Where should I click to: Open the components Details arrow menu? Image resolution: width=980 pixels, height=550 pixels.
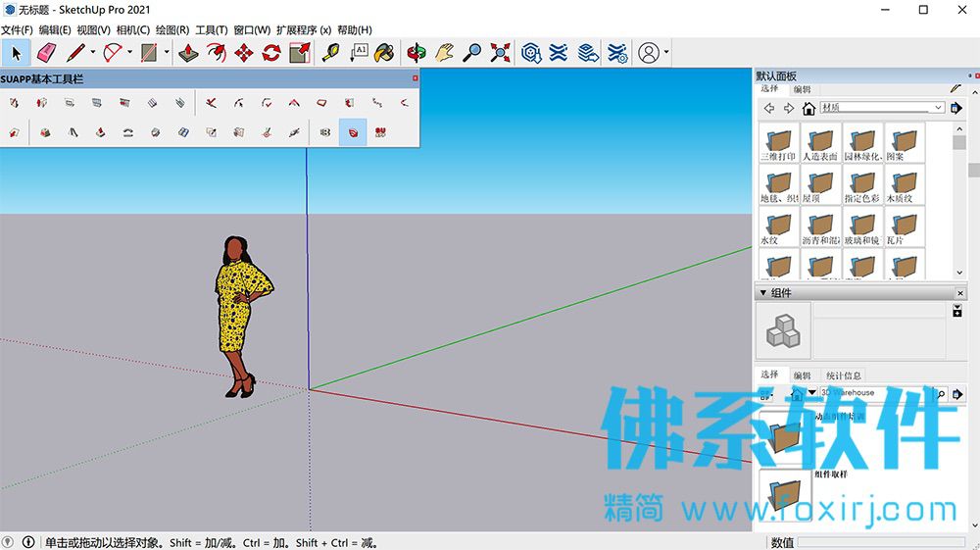tap(956, 394)
